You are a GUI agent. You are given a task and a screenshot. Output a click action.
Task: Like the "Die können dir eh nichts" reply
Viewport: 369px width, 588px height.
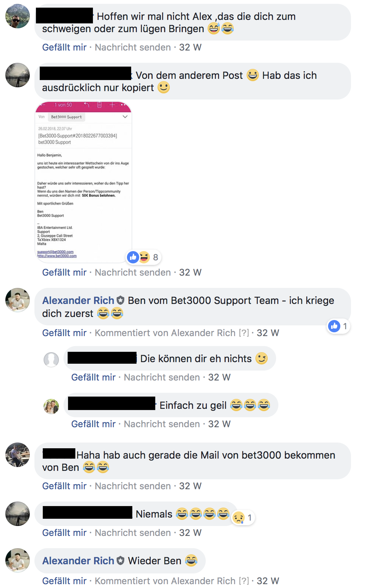click(93, 377)
